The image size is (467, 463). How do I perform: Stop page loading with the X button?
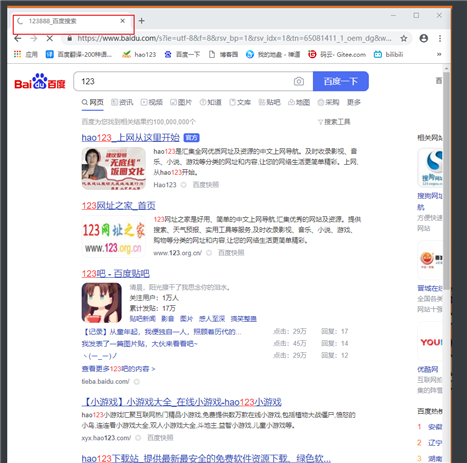(50, 38)
